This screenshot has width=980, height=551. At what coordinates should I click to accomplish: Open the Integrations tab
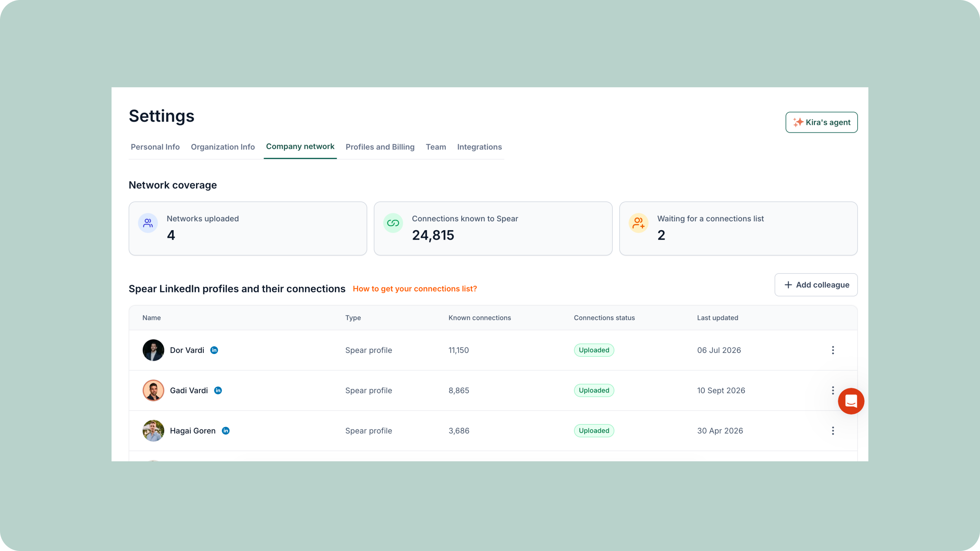[x=480, y=147]
